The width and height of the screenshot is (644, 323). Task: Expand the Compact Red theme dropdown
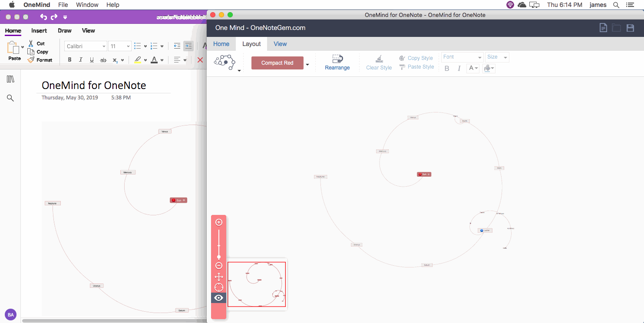pyautogui.click(x=307, y=65)
